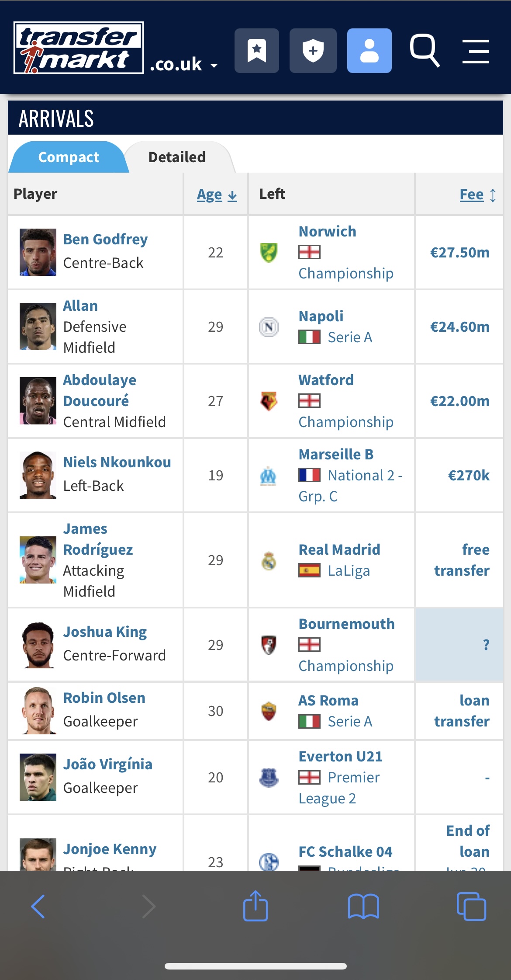Sort arrivals by Age column
Image resolution: width=511 pixels, height=980 pixels.
(x=217, y=195)
